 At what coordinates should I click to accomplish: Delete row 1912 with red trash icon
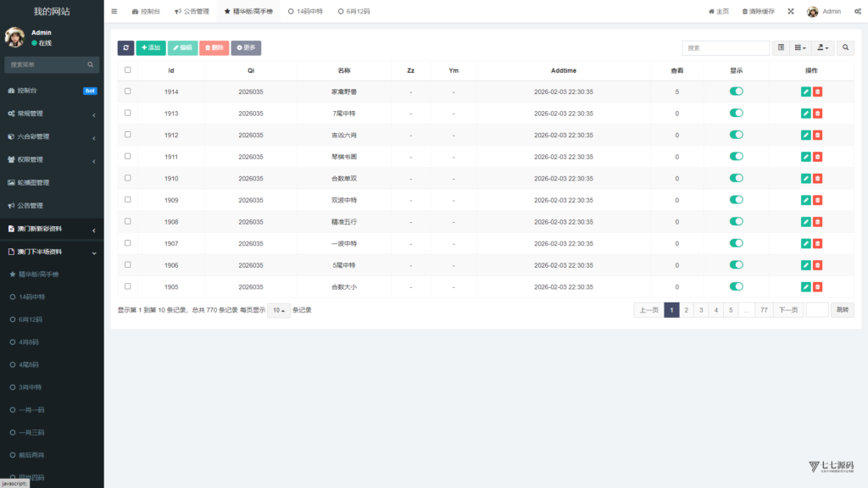[x=818, y=135]
